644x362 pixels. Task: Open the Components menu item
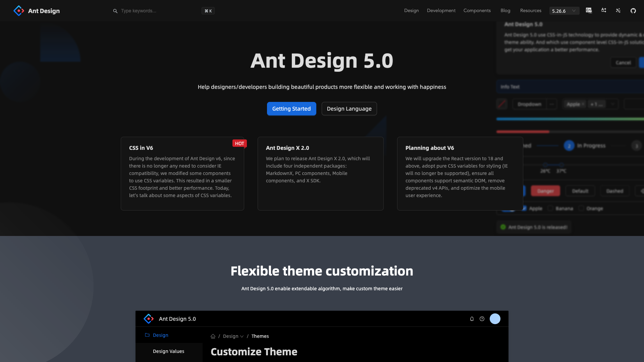pyautogui.click(x=477, y=11)
